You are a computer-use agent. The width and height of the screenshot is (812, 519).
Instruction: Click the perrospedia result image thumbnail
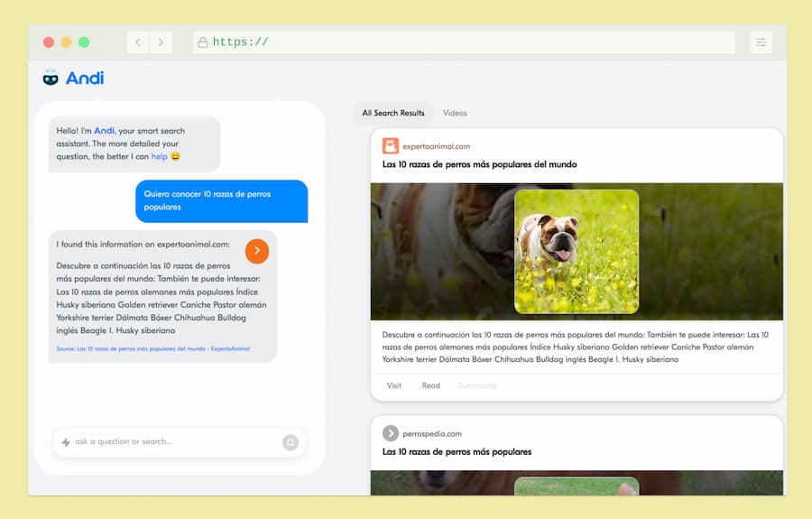click(x=577, y=486)
